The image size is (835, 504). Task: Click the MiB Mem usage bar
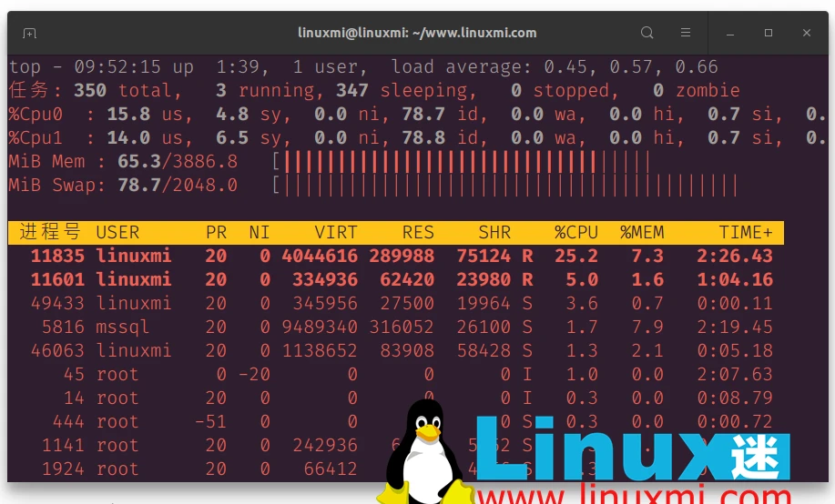pos(461,162)
